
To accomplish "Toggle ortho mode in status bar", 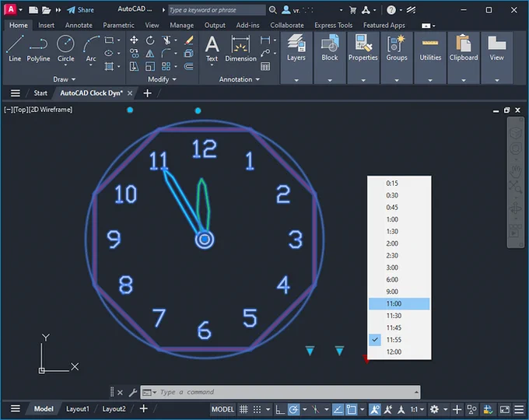I will pyautogui.click(x=280, y=410).
